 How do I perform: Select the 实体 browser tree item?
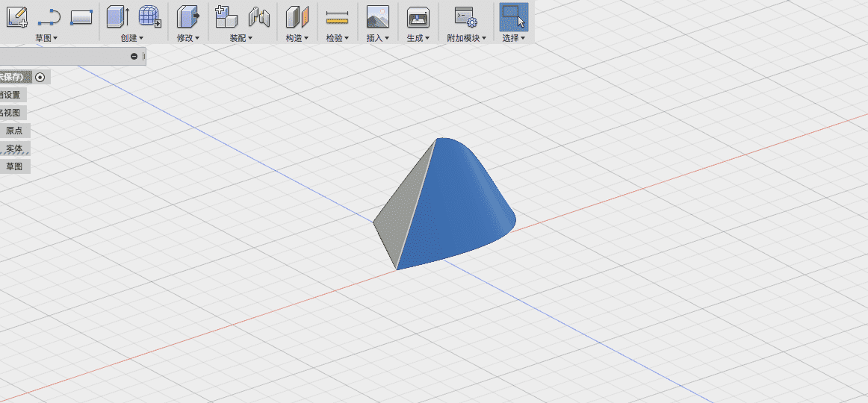[15, 149]
